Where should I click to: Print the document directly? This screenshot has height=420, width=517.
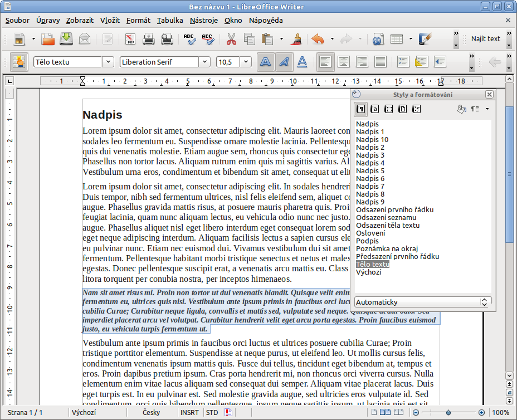coord(149,39)
